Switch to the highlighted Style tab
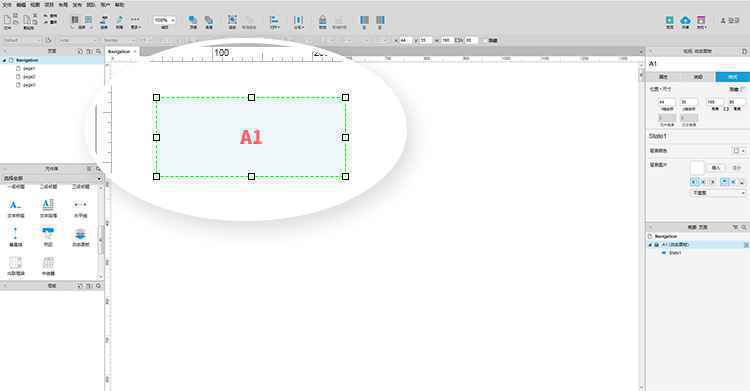750x391 pixels. [732, 77]
